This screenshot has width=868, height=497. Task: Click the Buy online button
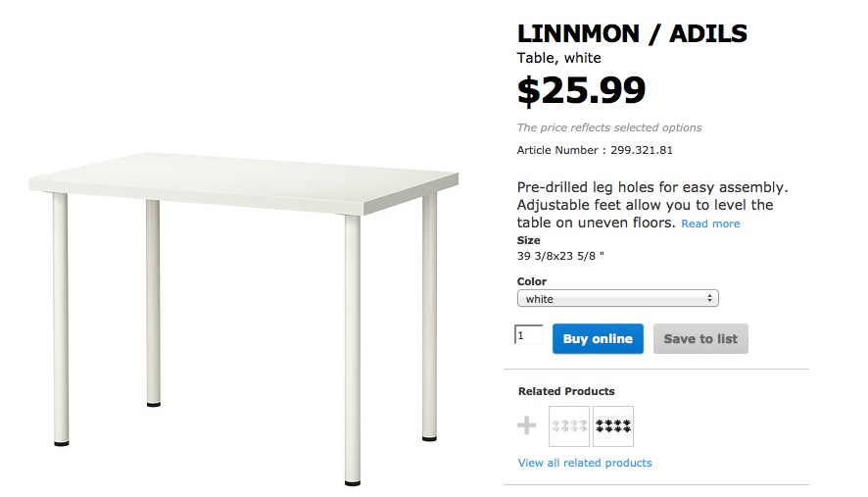598,339
